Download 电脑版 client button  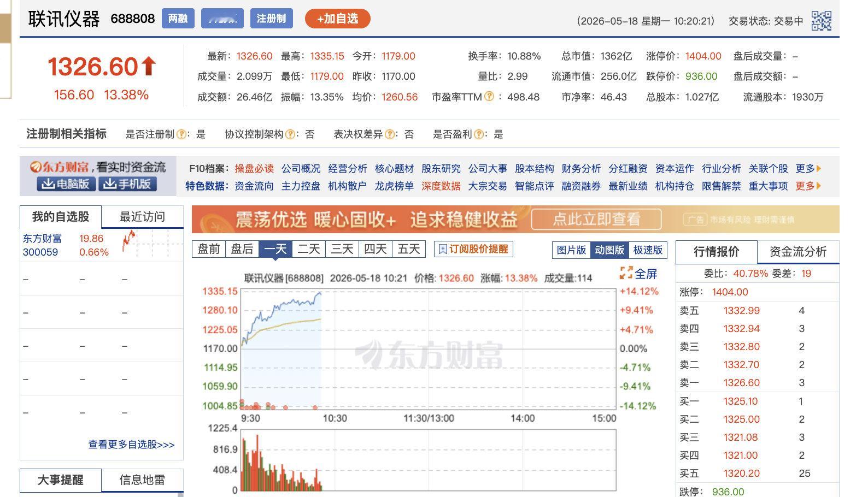66,184
